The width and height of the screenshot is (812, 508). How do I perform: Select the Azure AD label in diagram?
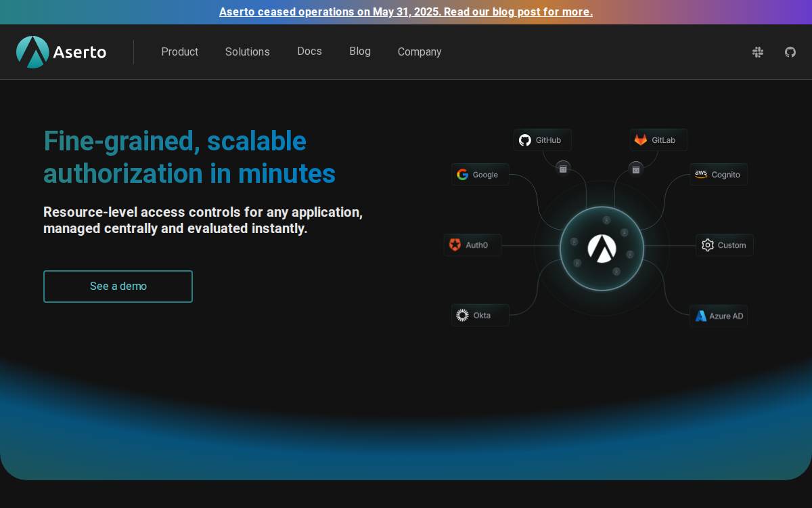coord(726,316)
